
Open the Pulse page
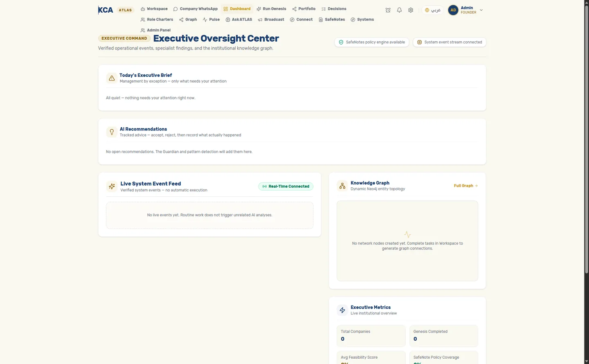[x=211, y=20]
